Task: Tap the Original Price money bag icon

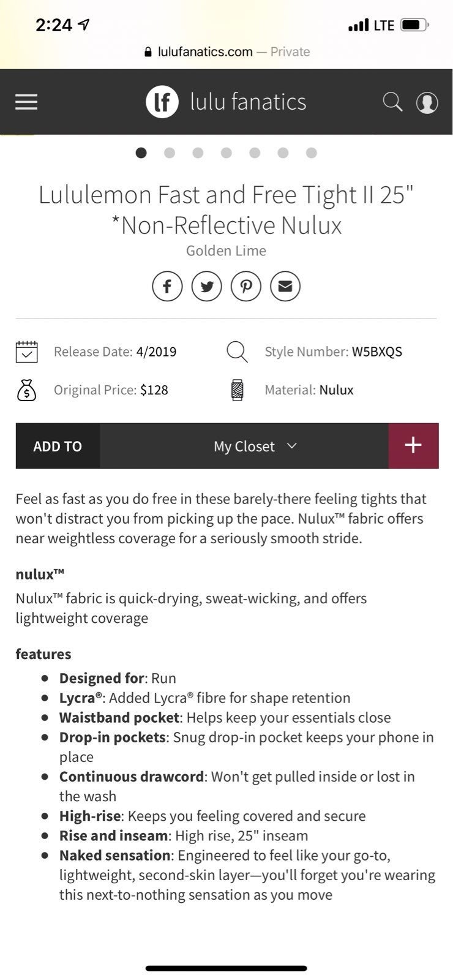Action: coord(26,390)
